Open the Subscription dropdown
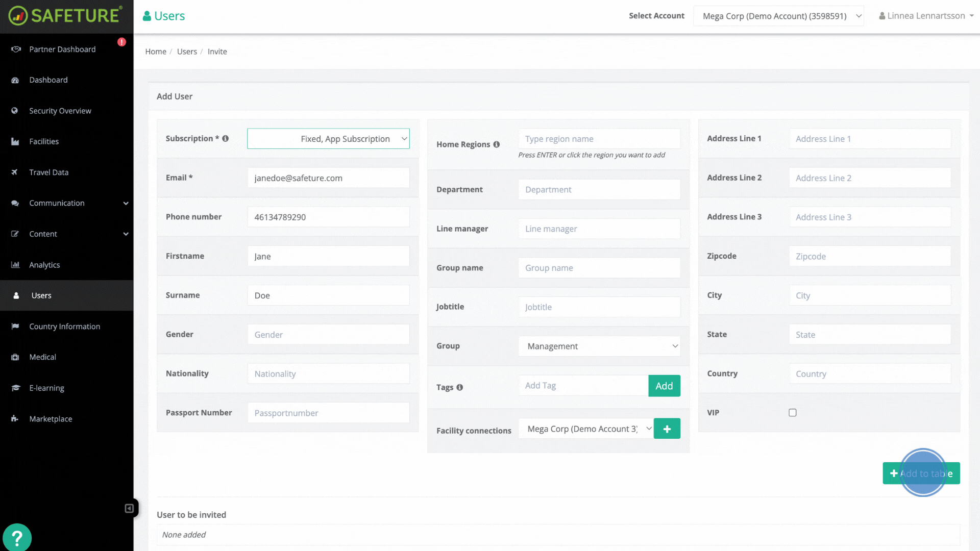Image resolution: width=980 pixels, height=551 pixels. [328, 138]
